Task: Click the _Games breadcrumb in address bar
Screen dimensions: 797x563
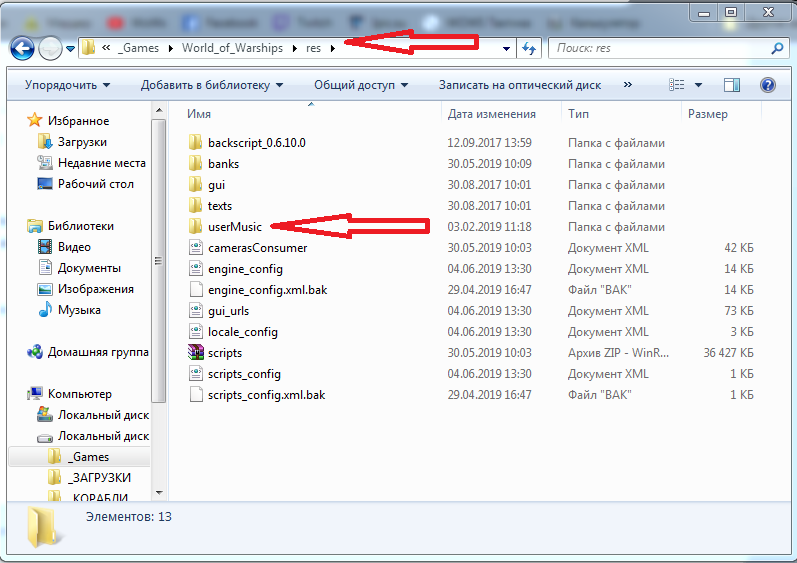Action: (138, 48)
